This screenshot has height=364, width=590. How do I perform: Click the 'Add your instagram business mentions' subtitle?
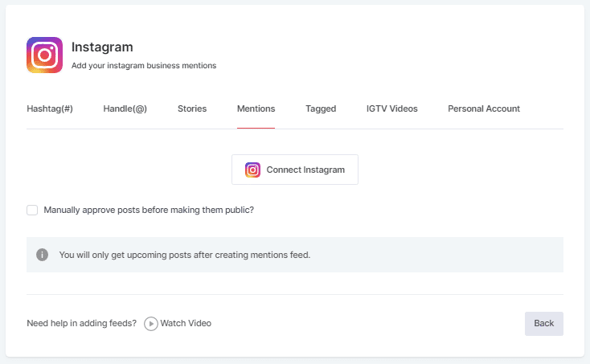tap(144, 66)
